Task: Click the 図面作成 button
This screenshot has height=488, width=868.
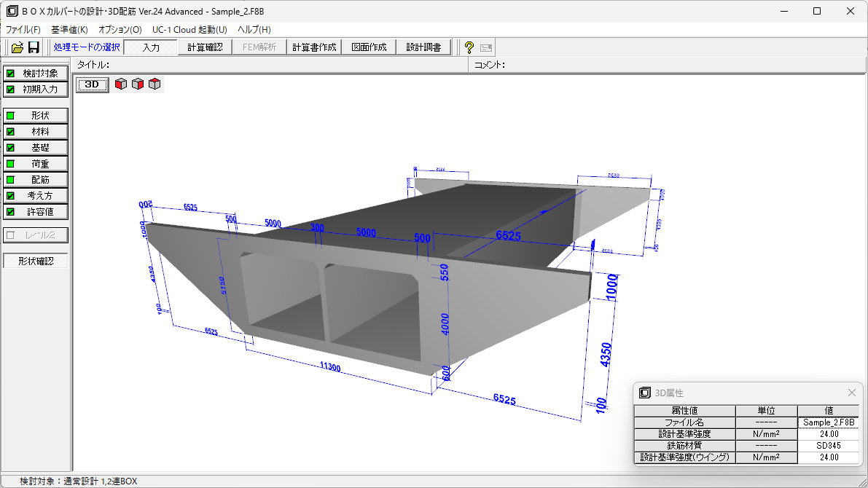Action: point(369,47)
